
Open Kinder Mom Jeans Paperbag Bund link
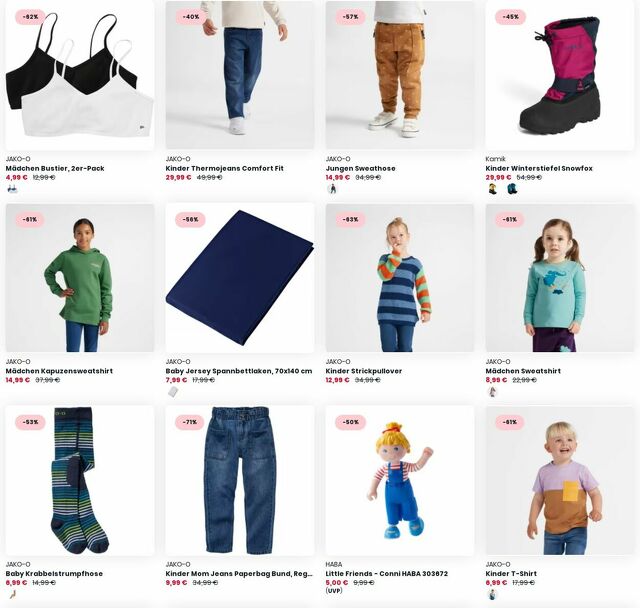239,574
